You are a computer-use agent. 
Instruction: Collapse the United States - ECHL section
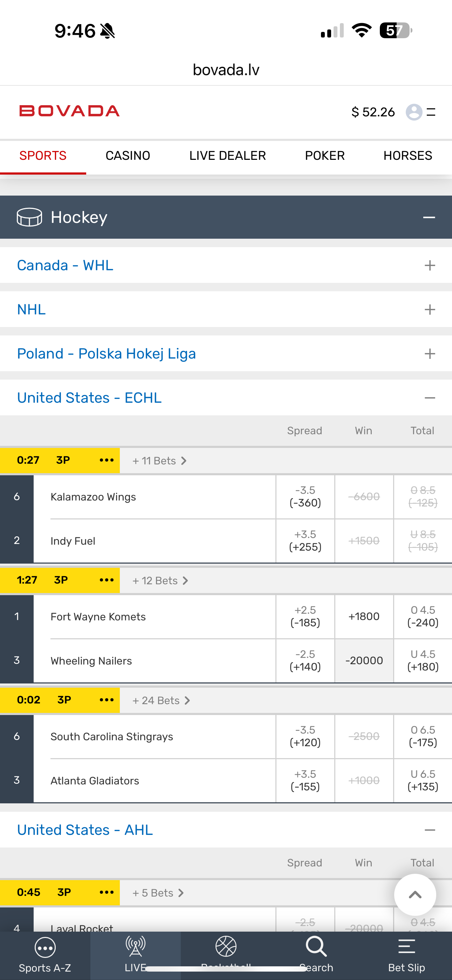(x=430, y=398)
